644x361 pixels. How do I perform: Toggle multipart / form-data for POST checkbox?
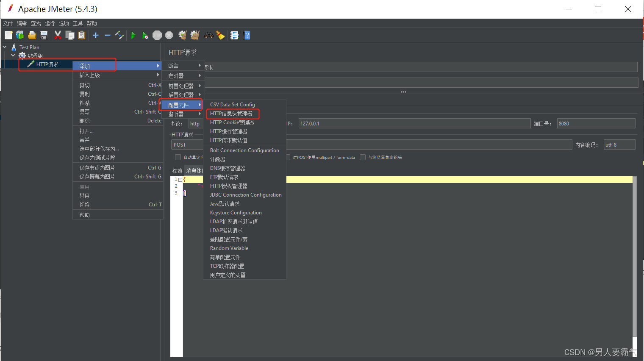point(288,157)
